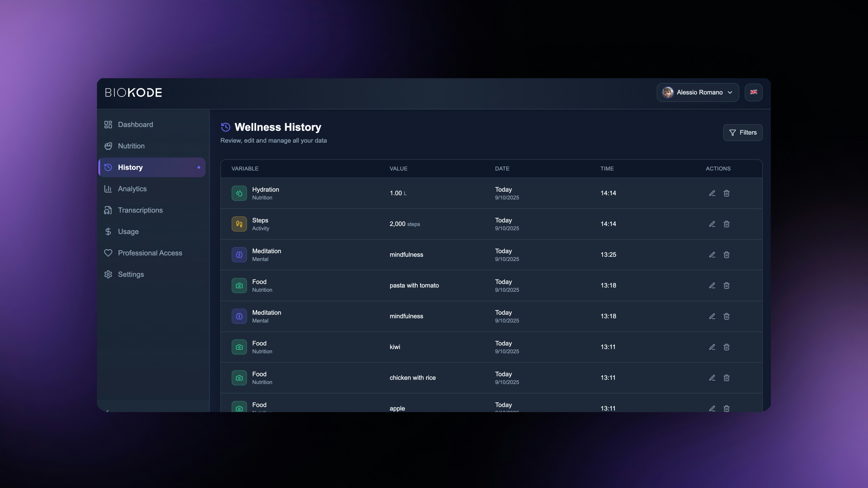The width and height of the screenshot is (868, 488).
Task: Open Settings from the sidebar
Action: click(x=131, y=274)
